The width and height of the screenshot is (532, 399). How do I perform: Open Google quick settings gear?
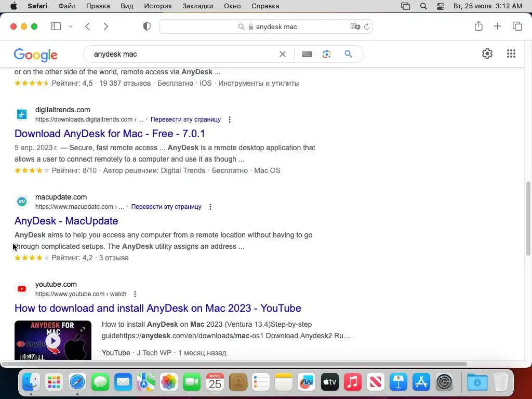point(487,54)
